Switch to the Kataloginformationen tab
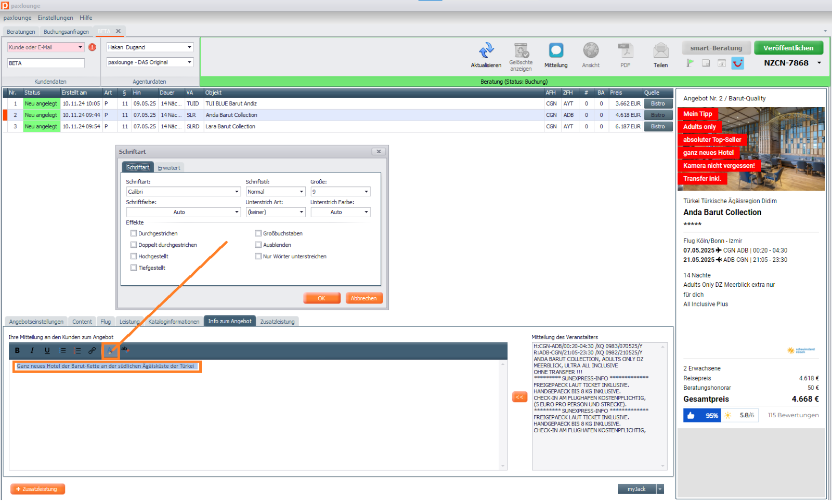Viewport: 832px width, 504px height. pyautogui.click(x=174, y=322)
